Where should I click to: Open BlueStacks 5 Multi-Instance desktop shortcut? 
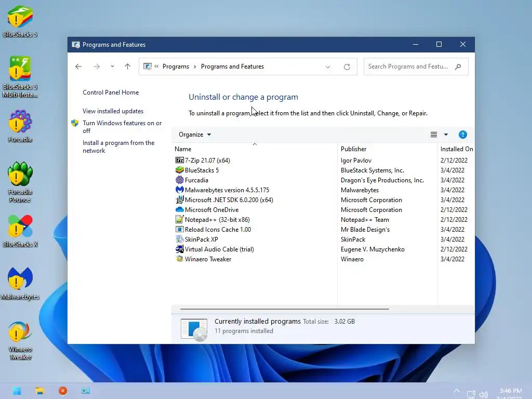pos(20,77)
